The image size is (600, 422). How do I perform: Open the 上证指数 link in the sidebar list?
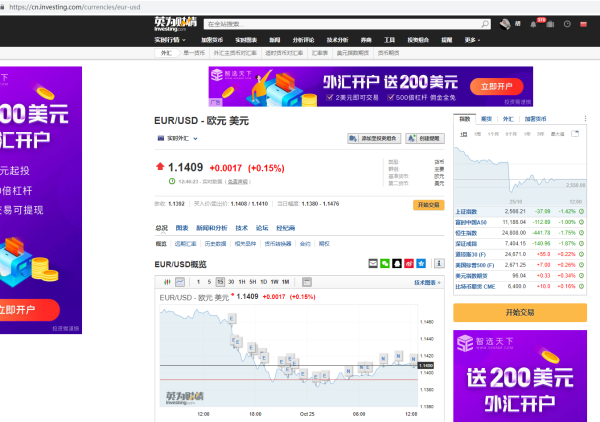click(466, 212)
